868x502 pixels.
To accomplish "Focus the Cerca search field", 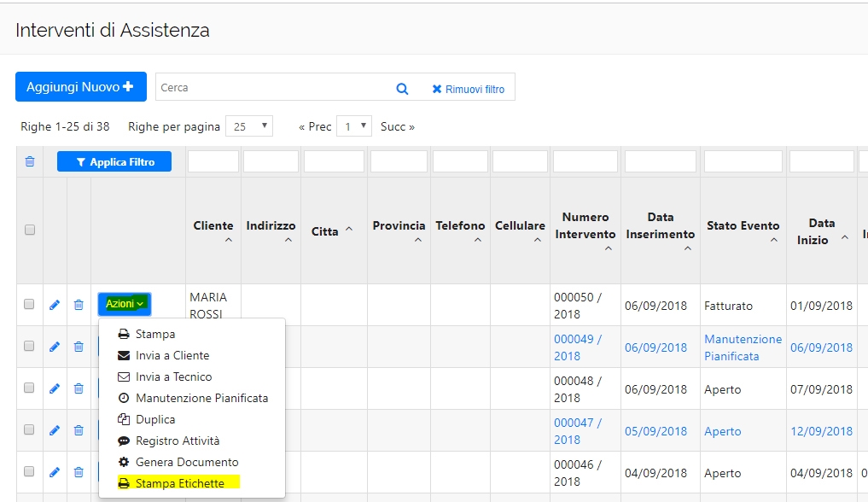I will coord(274,87).
